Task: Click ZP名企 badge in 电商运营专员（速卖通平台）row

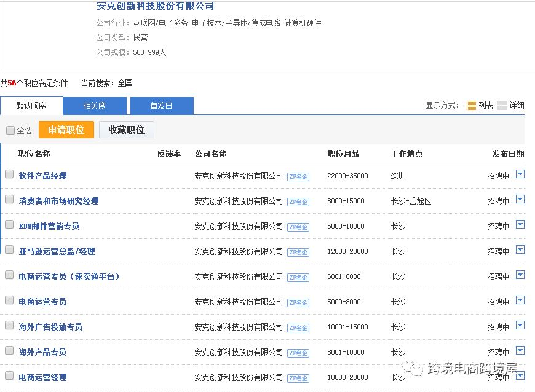Action: coord(298,278)
